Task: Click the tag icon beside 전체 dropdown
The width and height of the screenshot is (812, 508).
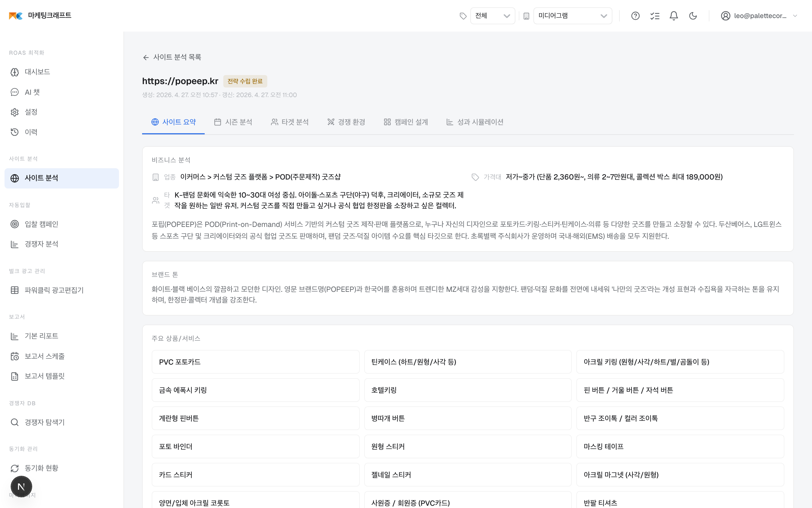Action: tap(463, 16)
